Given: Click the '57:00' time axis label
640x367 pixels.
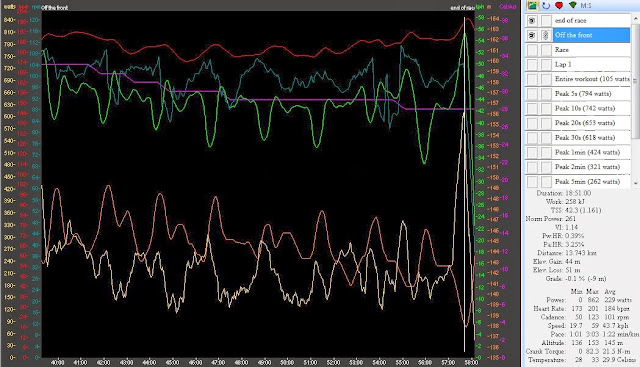Looking at the screenshot, I should pos(448,362).
